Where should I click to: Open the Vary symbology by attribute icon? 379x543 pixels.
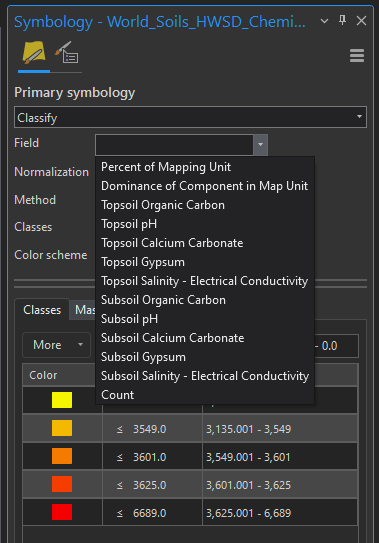point(67,53)
